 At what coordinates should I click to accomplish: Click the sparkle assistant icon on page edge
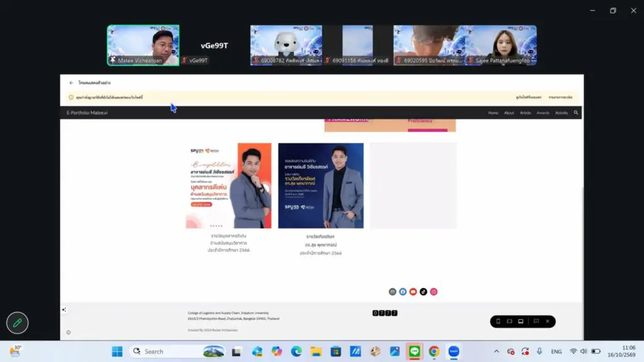pos(64,310)
